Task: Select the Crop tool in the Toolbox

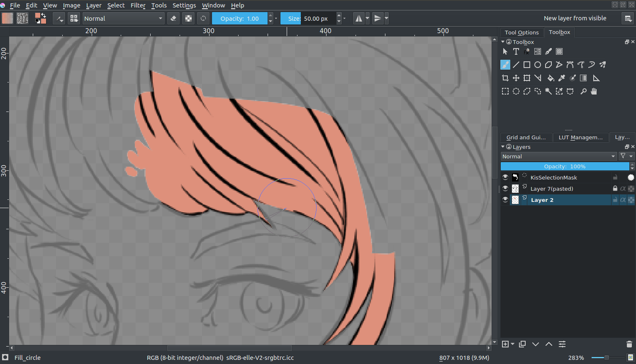Action: point(505,78)
